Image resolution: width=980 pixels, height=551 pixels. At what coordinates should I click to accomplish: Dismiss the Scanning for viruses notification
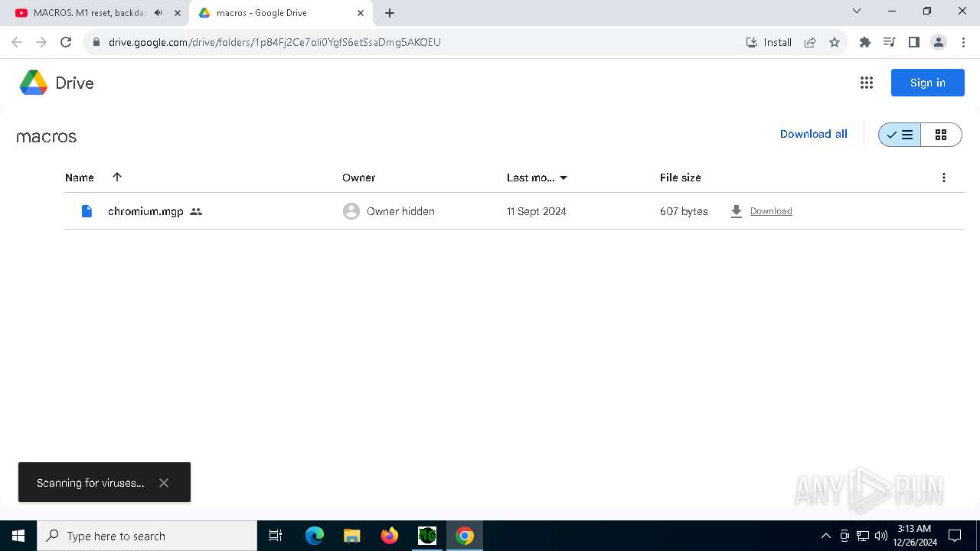point(164,483)
